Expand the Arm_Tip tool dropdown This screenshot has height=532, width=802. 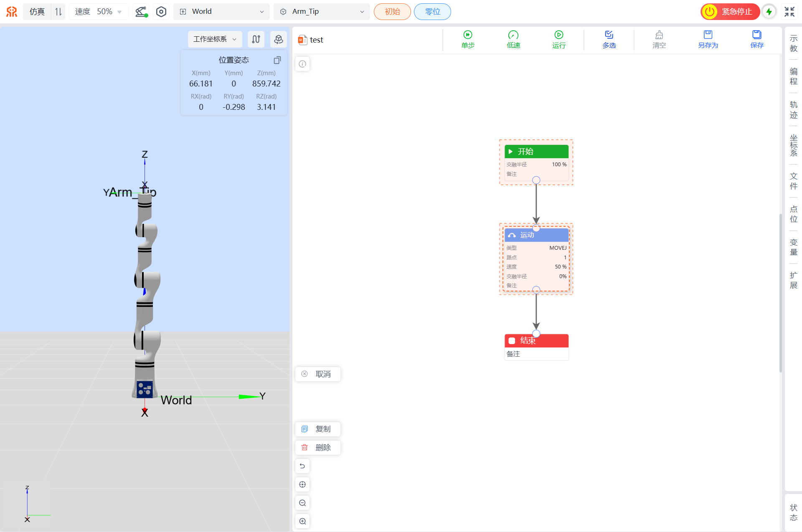click(x=322, y=12)
